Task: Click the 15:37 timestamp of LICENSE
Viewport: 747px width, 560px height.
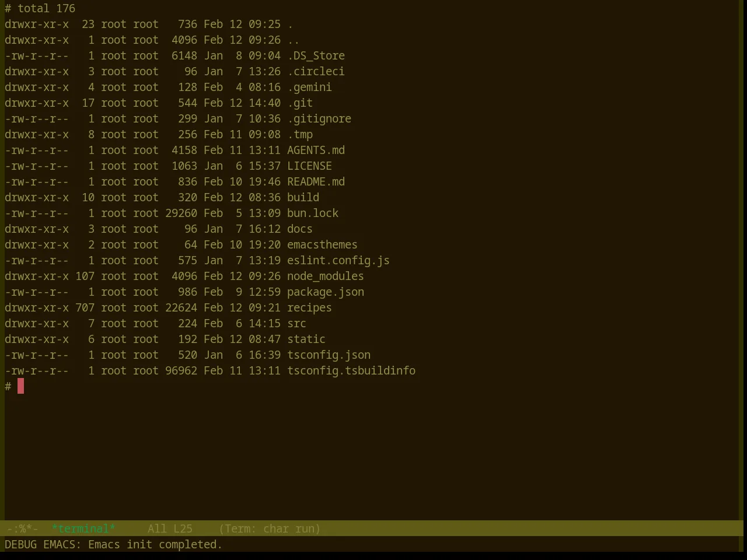Action: click(x=264, y=166)
